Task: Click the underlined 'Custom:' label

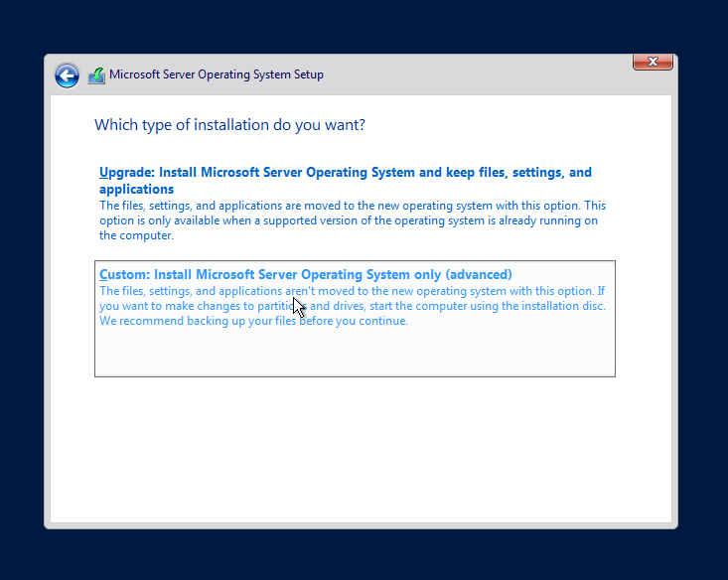Action: 124,275
